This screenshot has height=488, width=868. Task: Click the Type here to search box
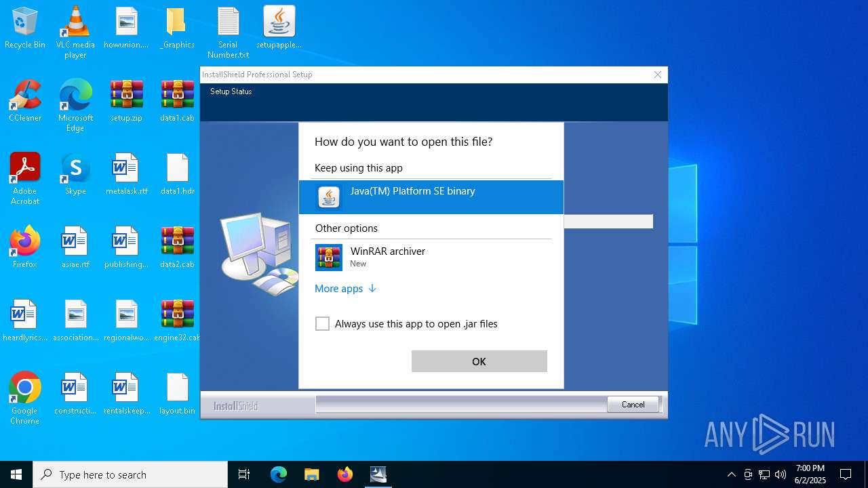click(x=130, y=474)
